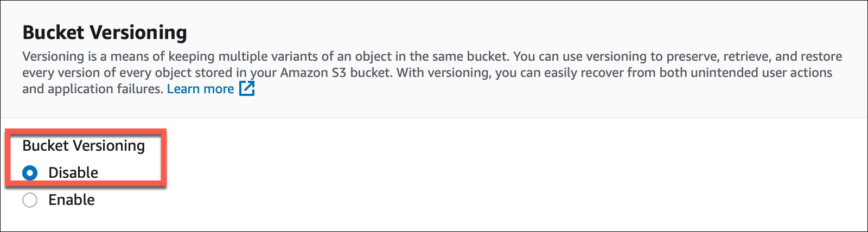Click the empty unselected radio circle
The height and width of the screenshot is (232, 868).
(x=30, y=200)
